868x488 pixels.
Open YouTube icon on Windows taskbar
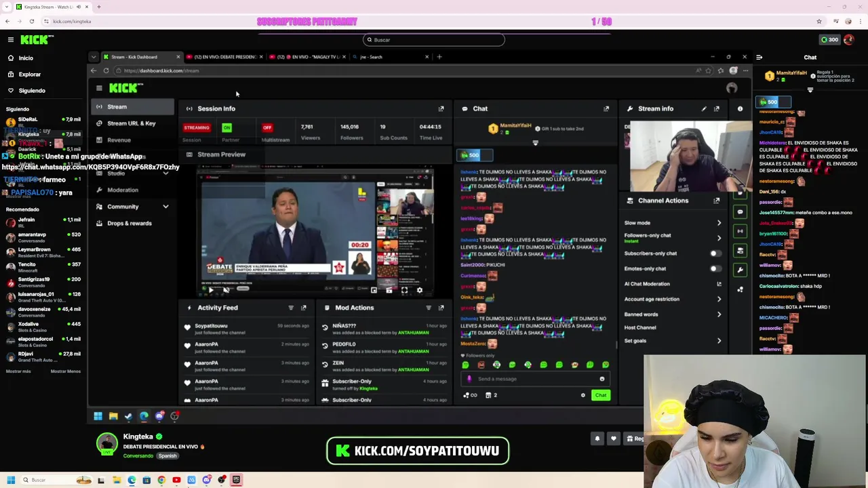176,480
